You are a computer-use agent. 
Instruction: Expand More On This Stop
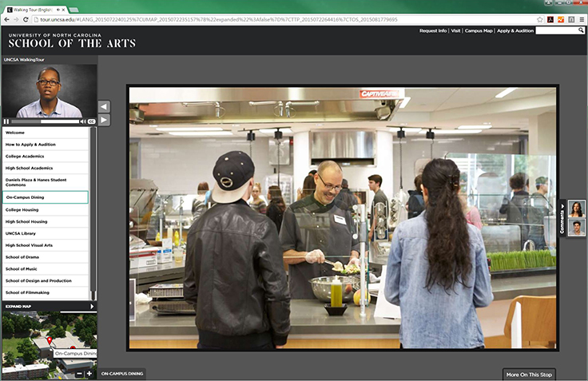[x=530, y=374]
